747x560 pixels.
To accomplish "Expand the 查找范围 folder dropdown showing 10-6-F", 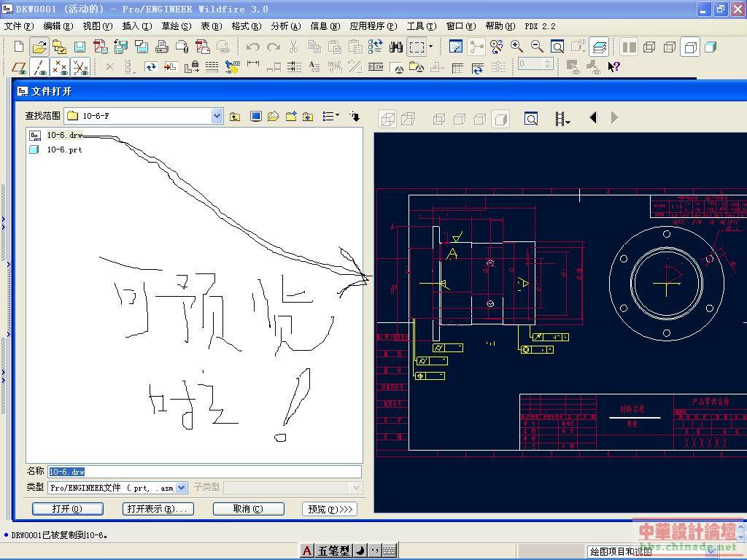I will click(217, 116).
